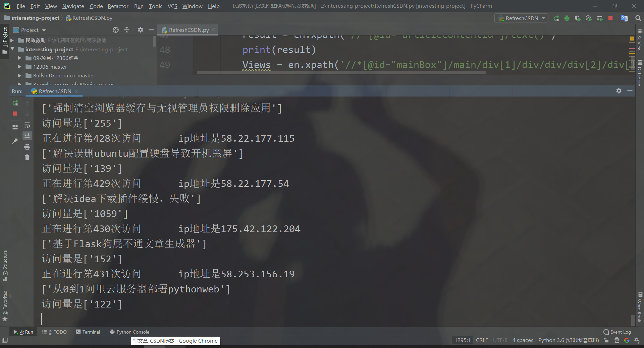This screenshot has height=348, width=644.
Task: Restore layout icon in Run panel
Action: (15, 127)
